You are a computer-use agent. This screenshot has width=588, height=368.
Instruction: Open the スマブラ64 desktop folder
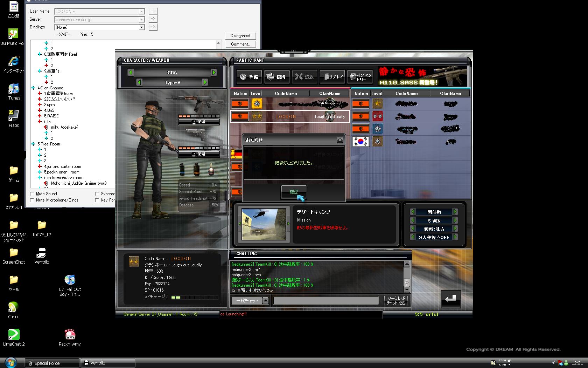14,201
